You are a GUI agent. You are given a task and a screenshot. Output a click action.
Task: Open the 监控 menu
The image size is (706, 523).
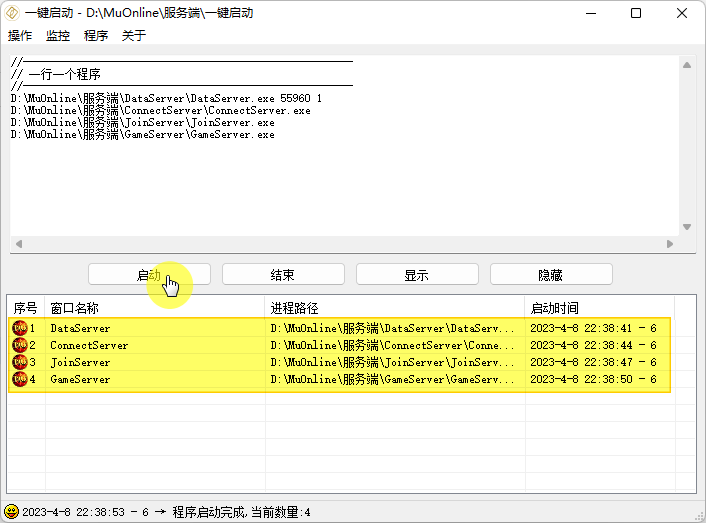58,36
